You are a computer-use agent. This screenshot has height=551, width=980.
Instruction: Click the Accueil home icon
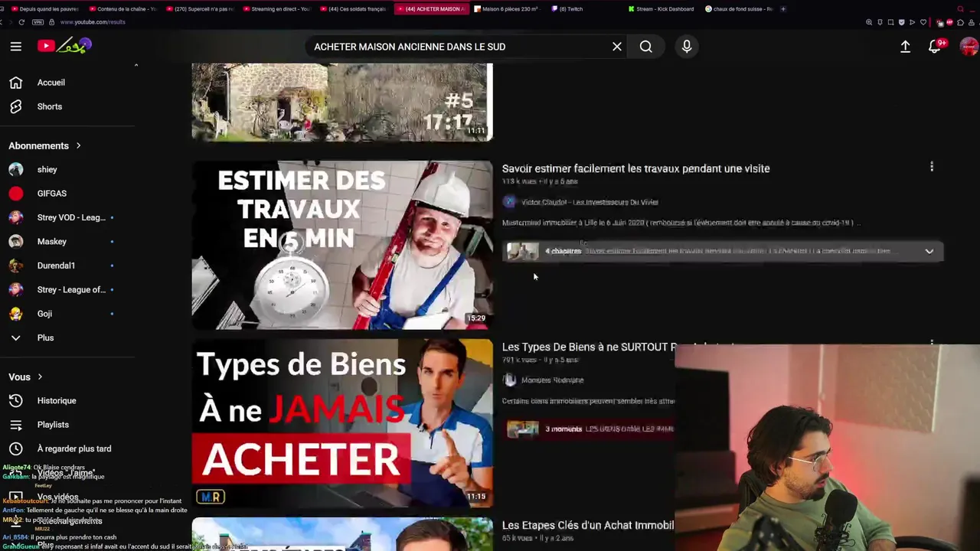[15, 83]
